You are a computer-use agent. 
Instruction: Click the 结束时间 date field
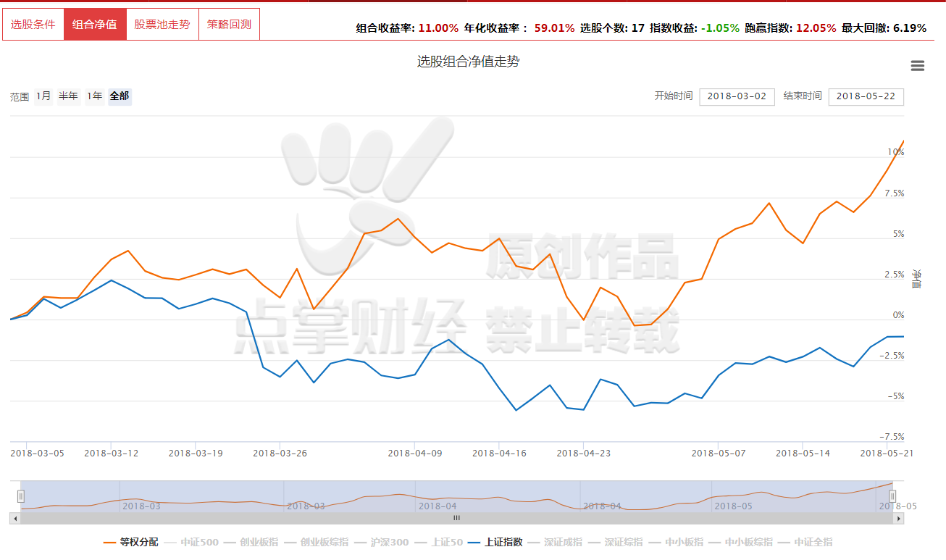[x=866, y=96]
